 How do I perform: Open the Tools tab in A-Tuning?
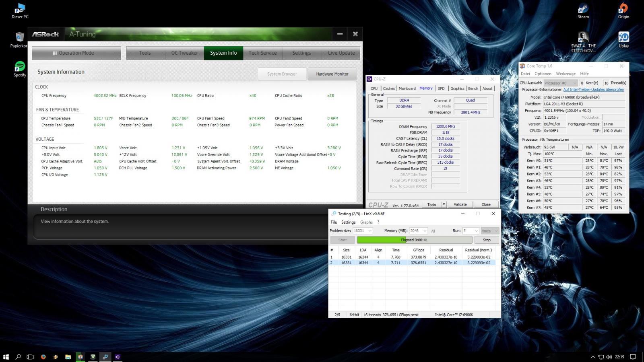tap(145, 53)
